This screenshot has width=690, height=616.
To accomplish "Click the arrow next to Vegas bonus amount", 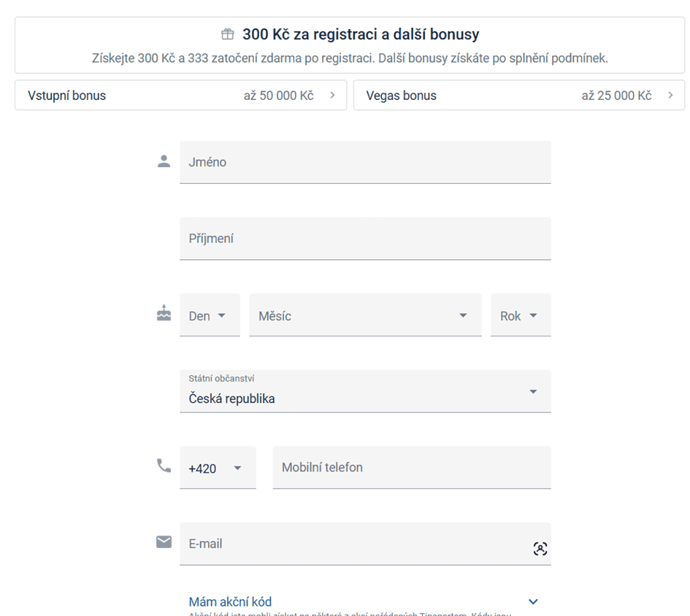I will point(670,95).
